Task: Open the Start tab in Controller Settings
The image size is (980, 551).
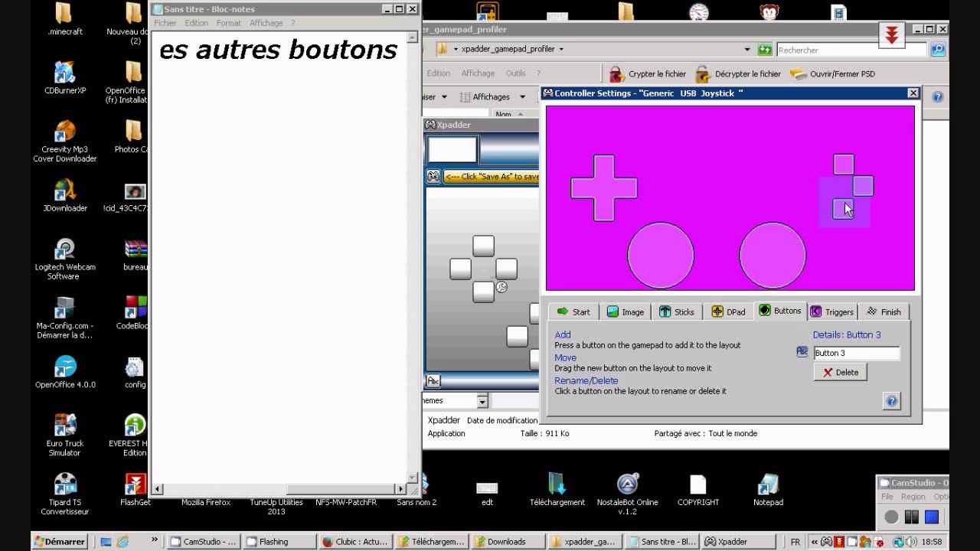Action: pos(573,311)
